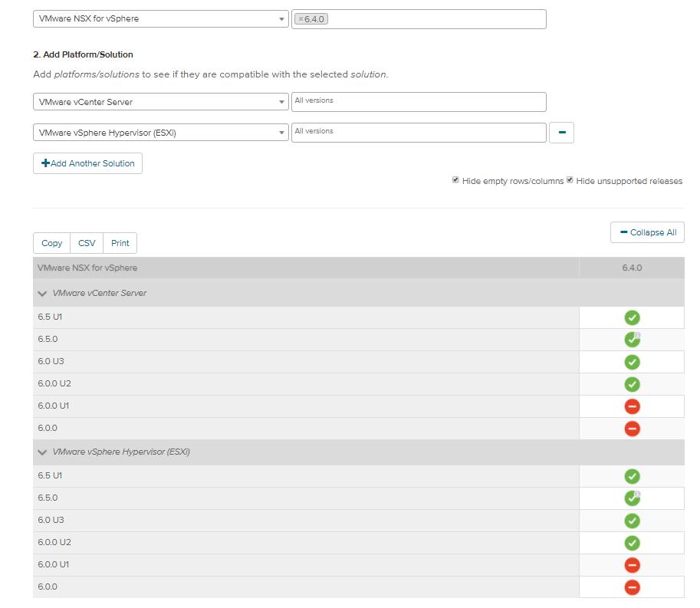Click incompatible red icon for ESXi 6.0.0 U1
700x608 pixels.
(632, 566)
